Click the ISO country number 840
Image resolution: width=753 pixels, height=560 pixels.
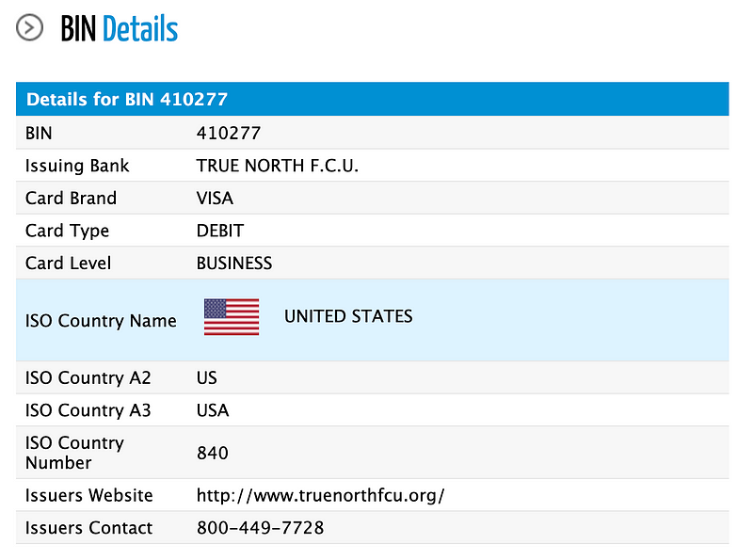click(213, 453)
